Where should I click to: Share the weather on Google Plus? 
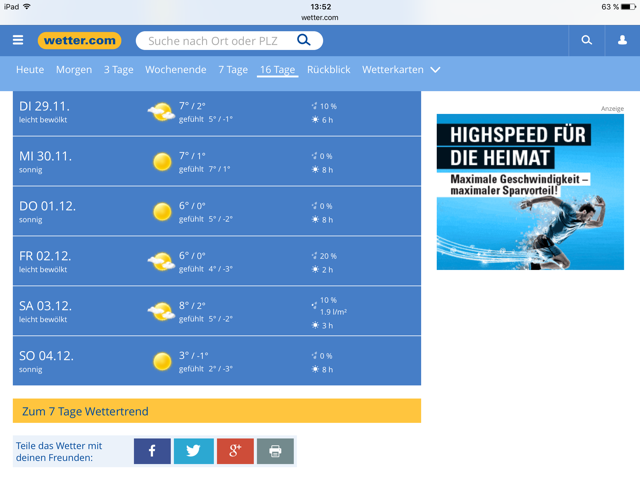[x=234, y=451]
